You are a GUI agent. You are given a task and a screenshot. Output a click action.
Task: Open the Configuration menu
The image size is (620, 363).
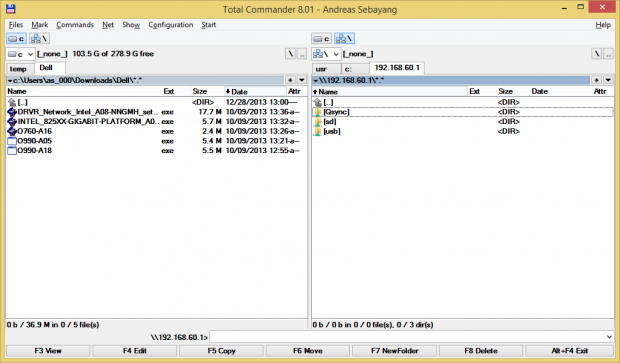click(170, 25)
